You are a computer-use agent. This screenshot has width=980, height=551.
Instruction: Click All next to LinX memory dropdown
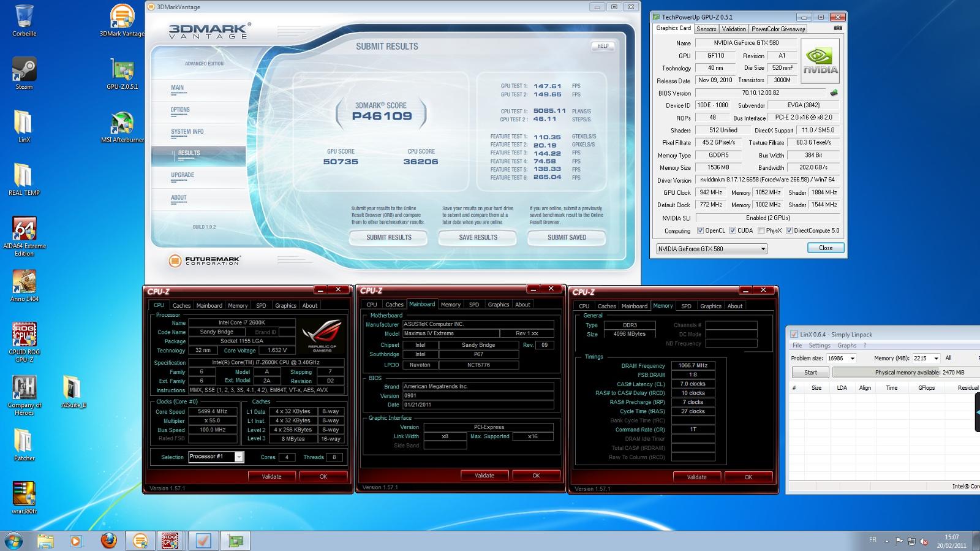(x=948, y=358)
